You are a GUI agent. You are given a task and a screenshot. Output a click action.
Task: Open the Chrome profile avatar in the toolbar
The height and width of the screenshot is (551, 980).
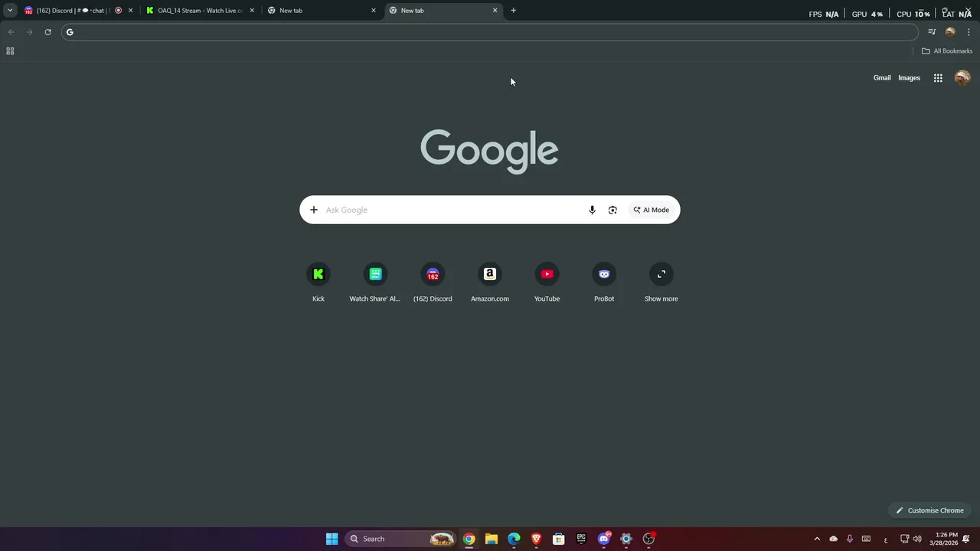pyautogui.click(x=950, y=32)
